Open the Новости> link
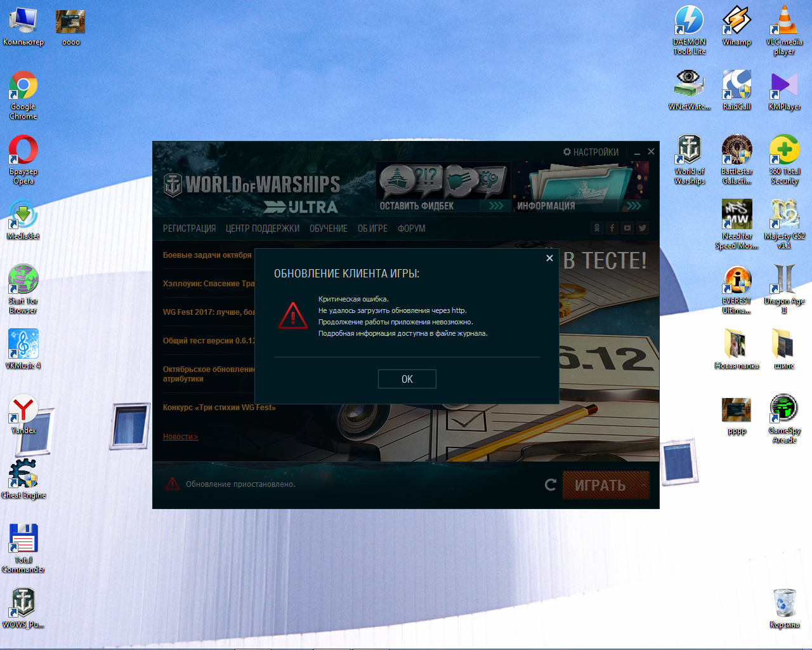 pyautogui.click(x=181, y=437)
